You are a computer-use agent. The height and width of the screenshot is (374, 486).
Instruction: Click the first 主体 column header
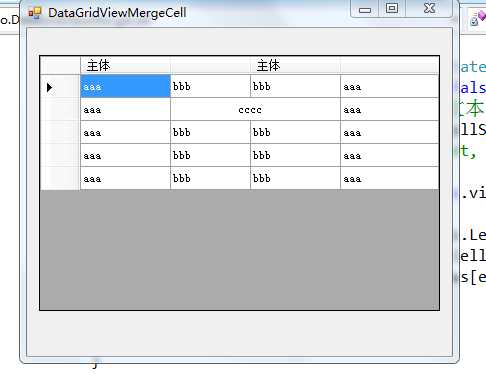tap(125, 65)
